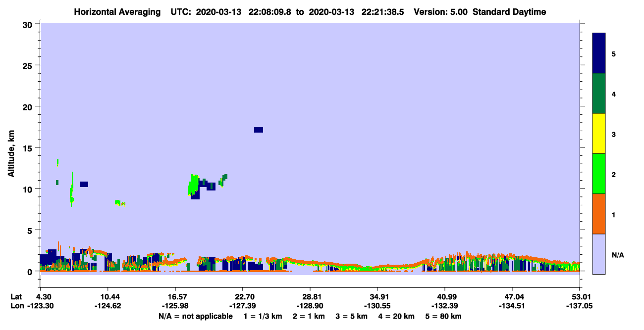Click the yellow color bar segment 3
The height and width of the screenshot is (330, 644).
coord(599,134)
